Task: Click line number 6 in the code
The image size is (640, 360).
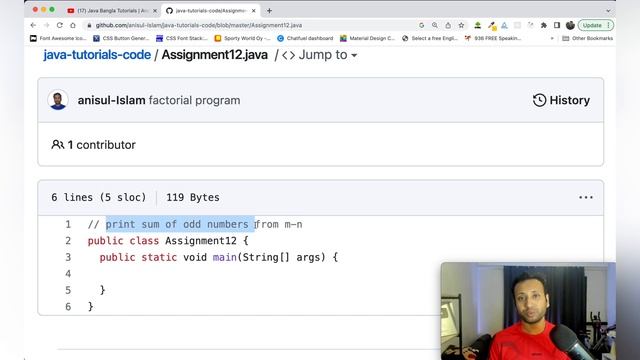Action: (x=68, y=307)
